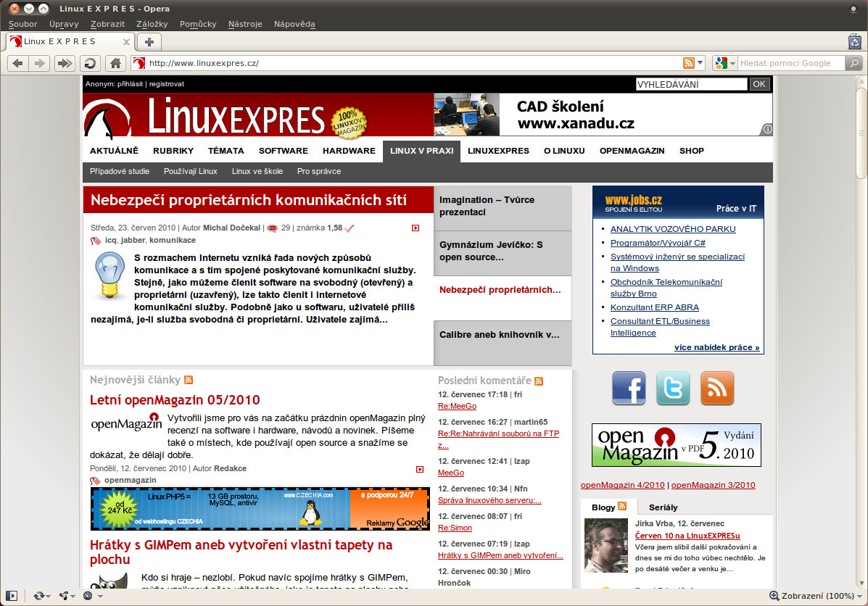The width and height of the screenshot is (868, 606).
Task: Click the CZECHIA webhosting ad banner
Action: (260, 509)
